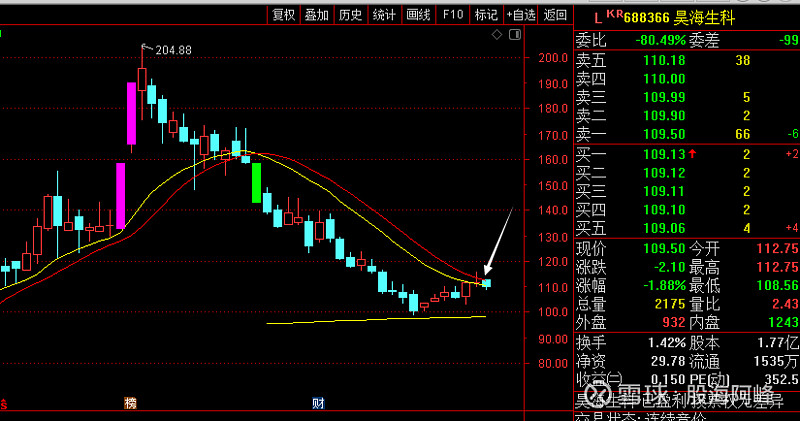
Task: Click the 今开 value 112.75
Action: pyautogui.click(x=777, y=249)
